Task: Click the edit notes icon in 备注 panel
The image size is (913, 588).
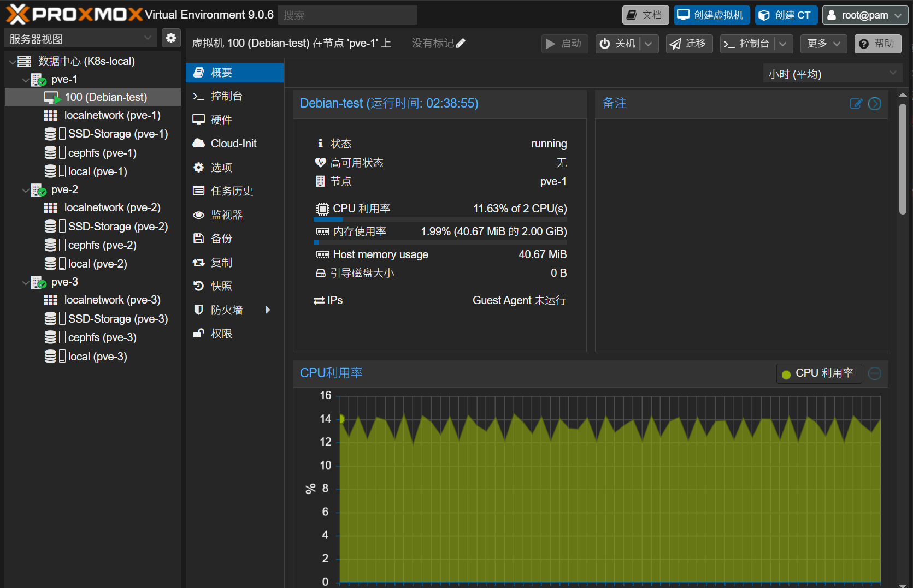Action: tap(856, 104)
